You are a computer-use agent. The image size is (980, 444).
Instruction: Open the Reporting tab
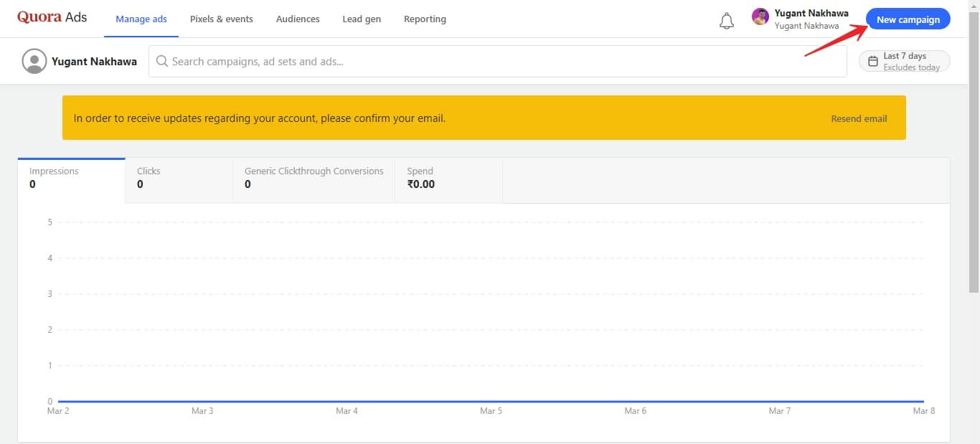click(x=425, y=19)
